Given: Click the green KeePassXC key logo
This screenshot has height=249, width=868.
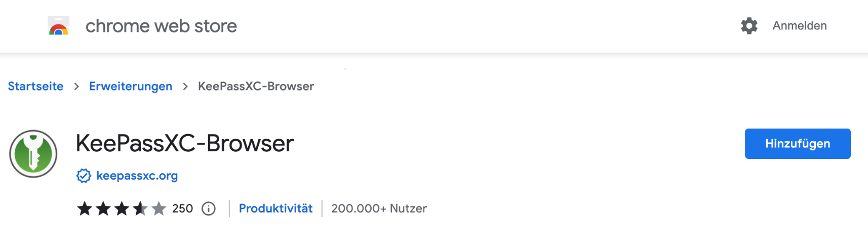Looking at the screenshot, I should pyautogui.click(x=33, y=154).
